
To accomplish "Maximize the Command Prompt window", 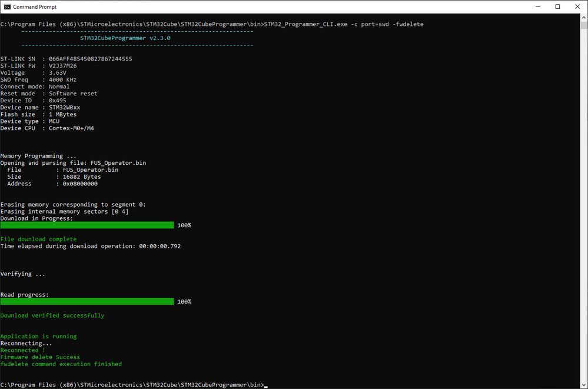I will coord(557,6).
